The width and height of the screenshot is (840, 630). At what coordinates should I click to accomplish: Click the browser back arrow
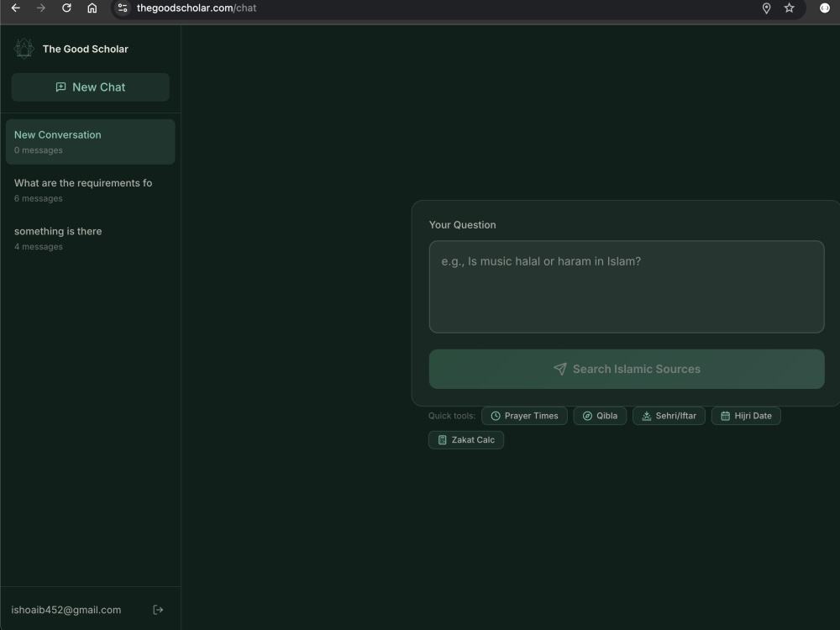[15, 8]
